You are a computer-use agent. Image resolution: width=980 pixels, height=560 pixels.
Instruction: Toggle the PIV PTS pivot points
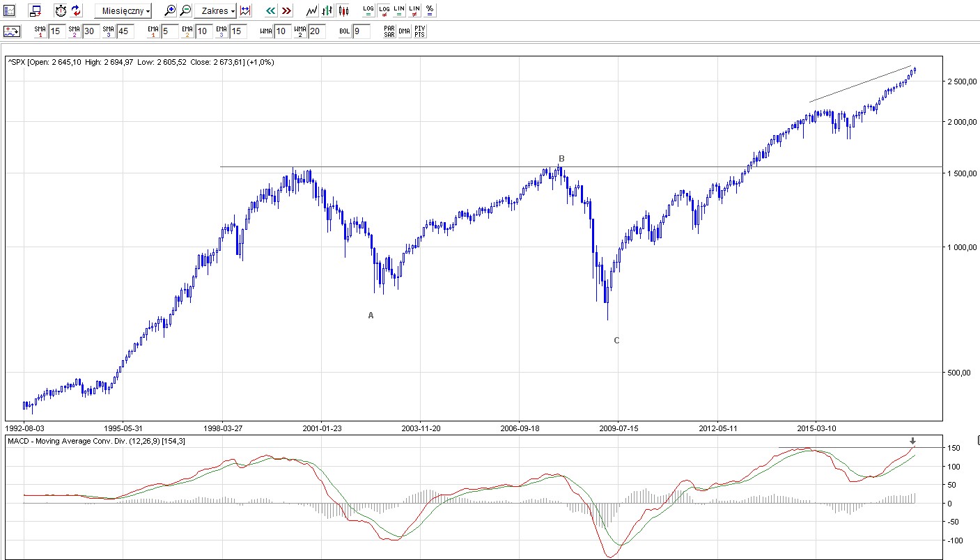point(419,31)
